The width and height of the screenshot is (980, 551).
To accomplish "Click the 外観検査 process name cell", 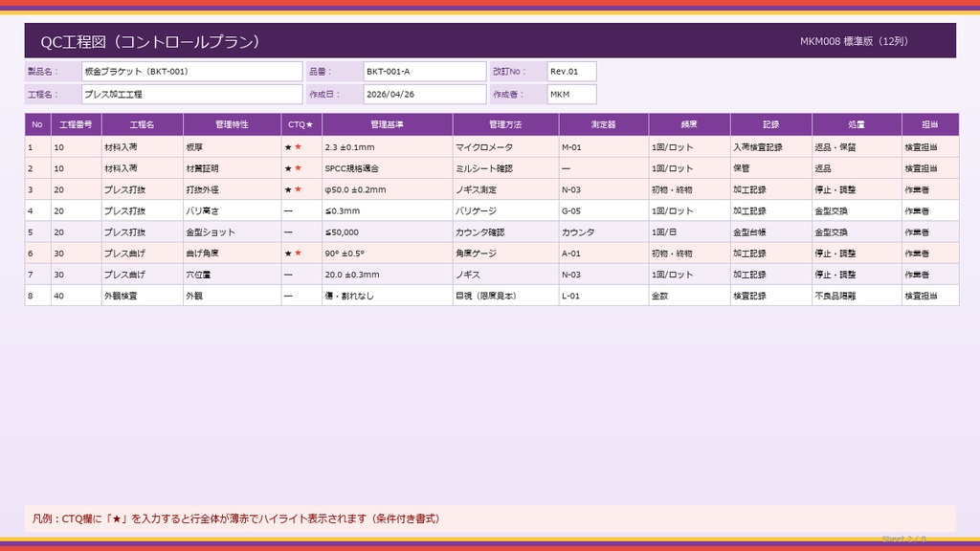I will pyautogui.click(x=143, y=297).
